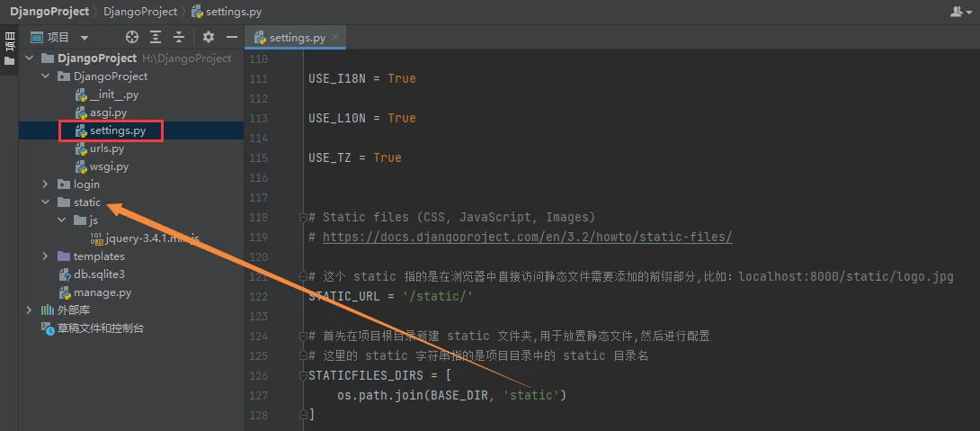
Task: Select urls.py in the project tree
Action: click(107, 148)
